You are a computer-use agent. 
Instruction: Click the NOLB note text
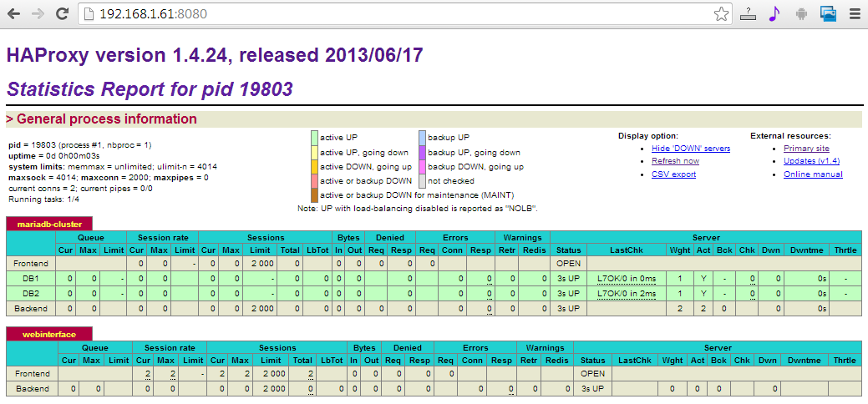(x=418, y=209)
